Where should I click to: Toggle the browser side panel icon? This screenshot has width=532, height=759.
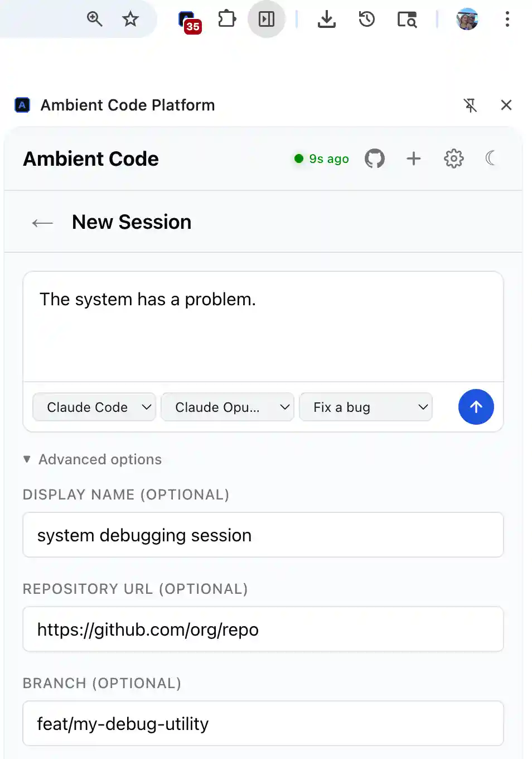(x=267, y=20)
